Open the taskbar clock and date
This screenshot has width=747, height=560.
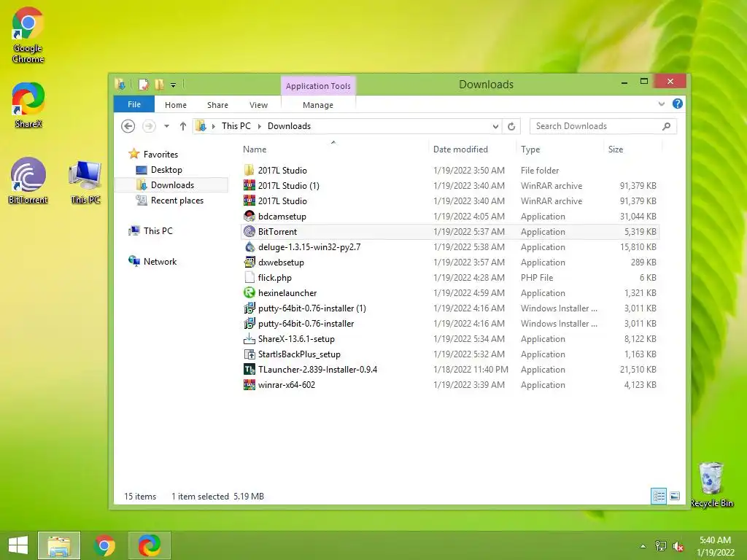coord(715,546)
